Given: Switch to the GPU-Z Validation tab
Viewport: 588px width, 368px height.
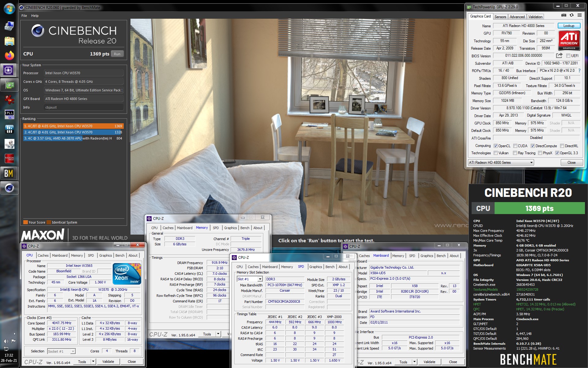Looking at the screenshot, I should coord(535,17).
